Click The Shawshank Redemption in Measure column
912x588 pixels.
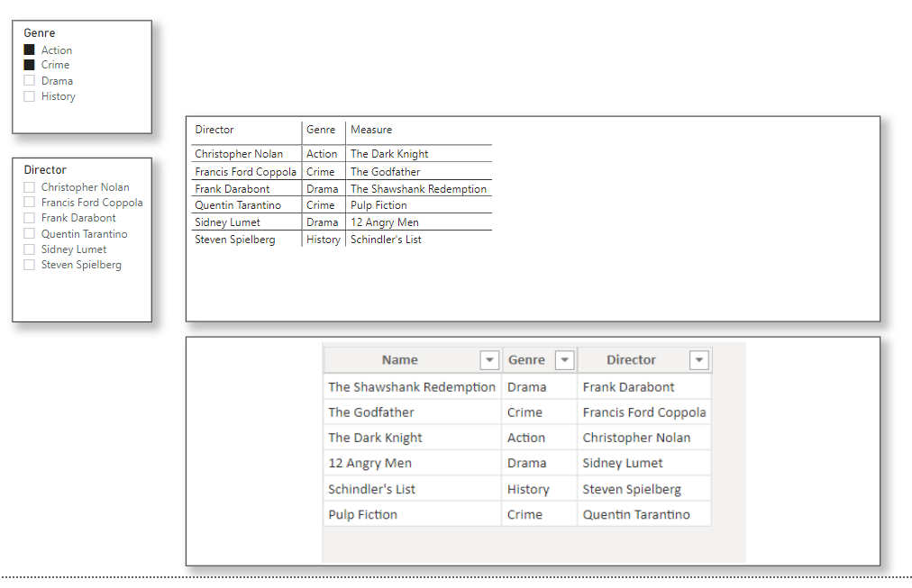coord(418,189)
